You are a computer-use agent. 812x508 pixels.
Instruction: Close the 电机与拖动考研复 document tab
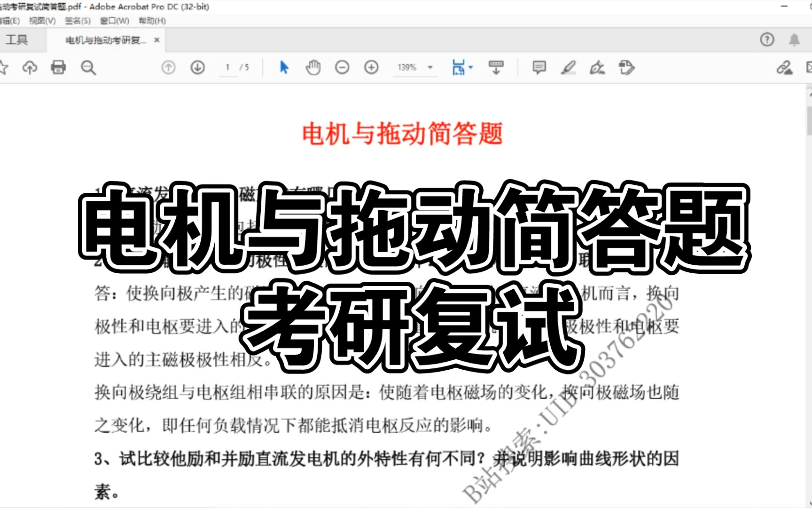[x=157, y=40]
